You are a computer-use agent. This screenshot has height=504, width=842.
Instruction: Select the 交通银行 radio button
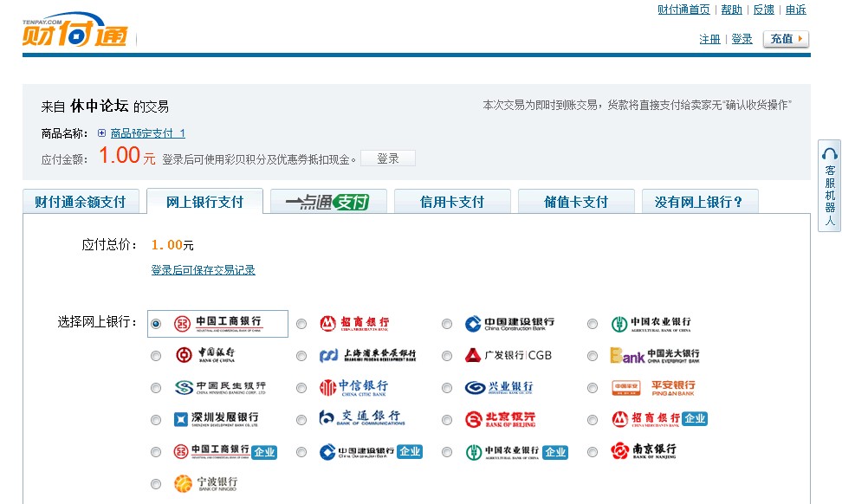301,420
